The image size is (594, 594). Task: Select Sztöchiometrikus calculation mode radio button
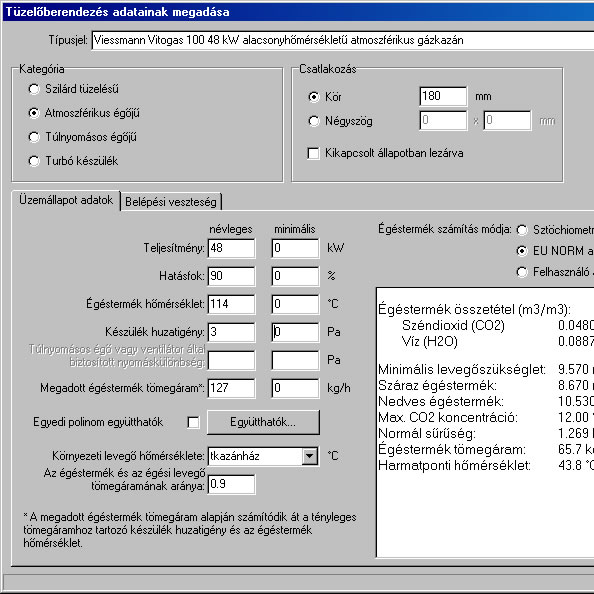point(522,230)
